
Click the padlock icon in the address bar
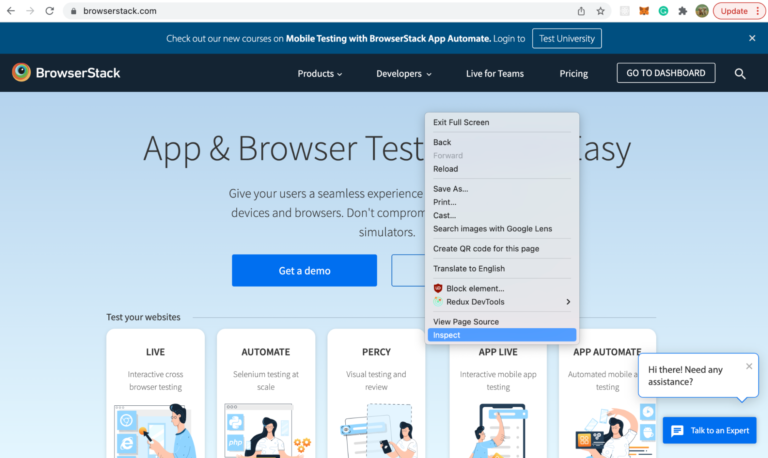[x=73, y=11]
